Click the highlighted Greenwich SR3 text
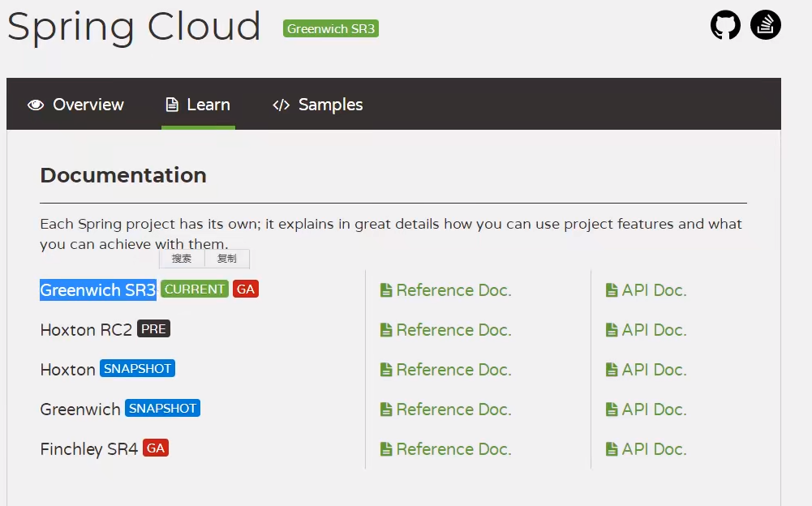812x506 pixels. (x=97, y=290)
